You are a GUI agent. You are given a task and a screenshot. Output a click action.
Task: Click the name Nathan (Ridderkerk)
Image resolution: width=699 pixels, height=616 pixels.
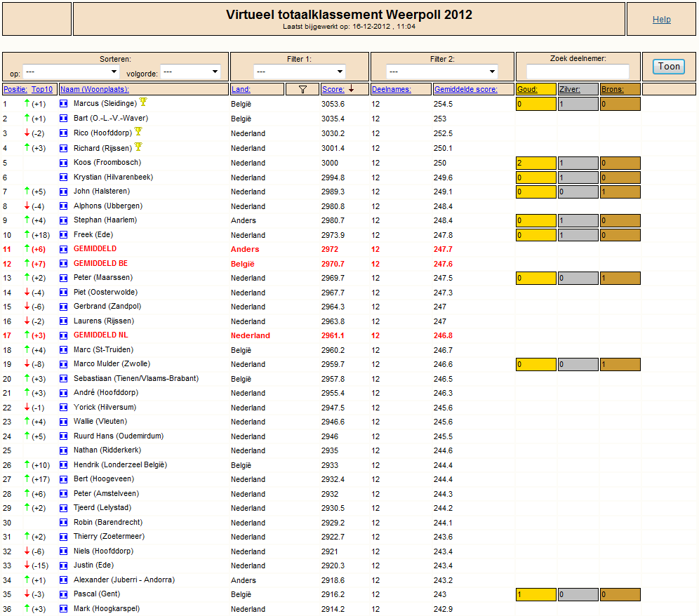point(107,450)
